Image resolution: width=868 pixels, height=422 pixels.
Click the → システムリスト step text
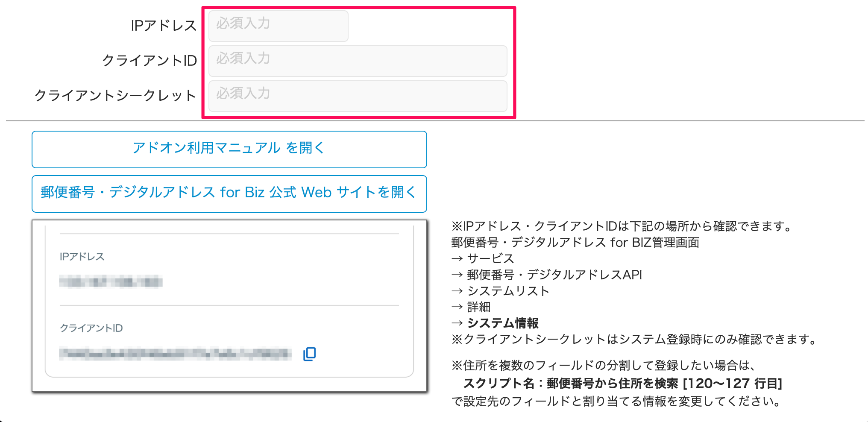click(x=500, y=291)
